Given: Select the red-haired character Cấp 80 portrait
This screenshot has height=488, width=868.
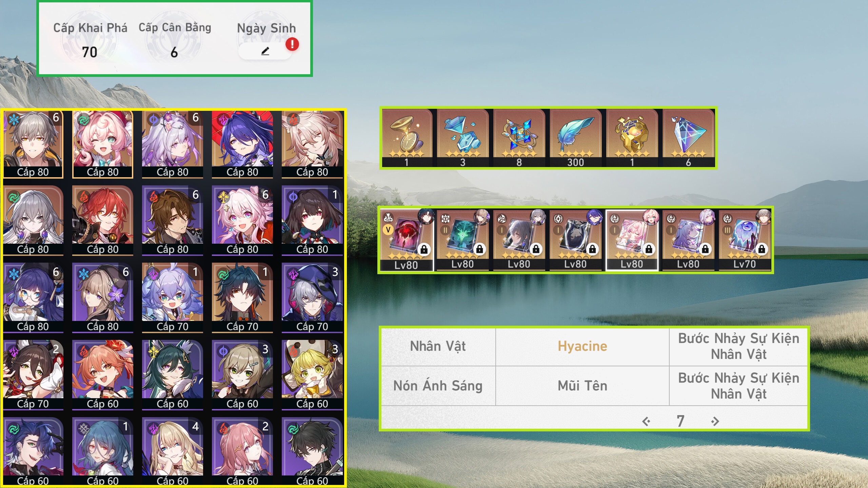Looking at the screenshot, I should coord(103,221).
